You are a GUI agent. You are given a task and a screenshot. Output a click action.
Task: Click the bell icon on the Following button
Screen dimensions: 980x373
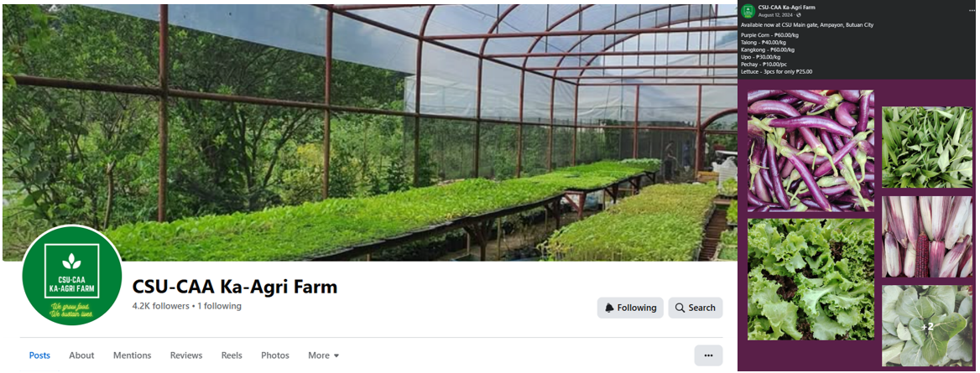(609, 308)
